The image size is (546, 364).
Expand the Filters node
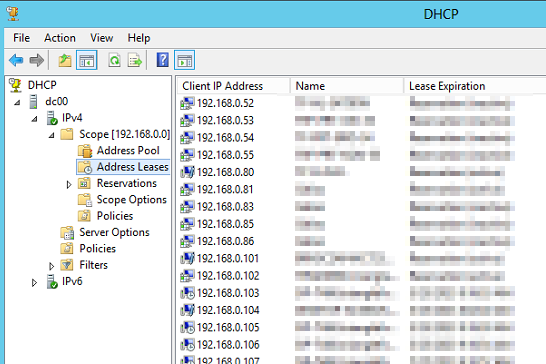[x=52, y=266]
